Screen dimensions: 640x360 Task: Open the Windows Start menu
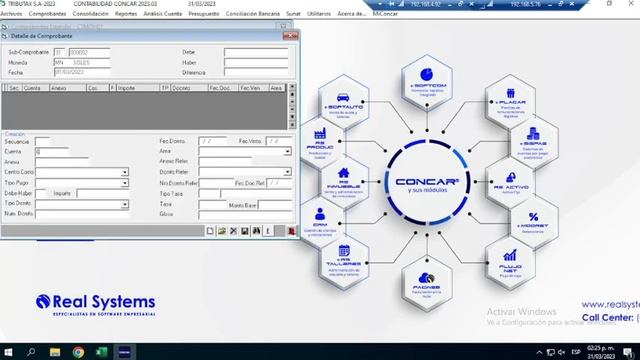(8, 352)
